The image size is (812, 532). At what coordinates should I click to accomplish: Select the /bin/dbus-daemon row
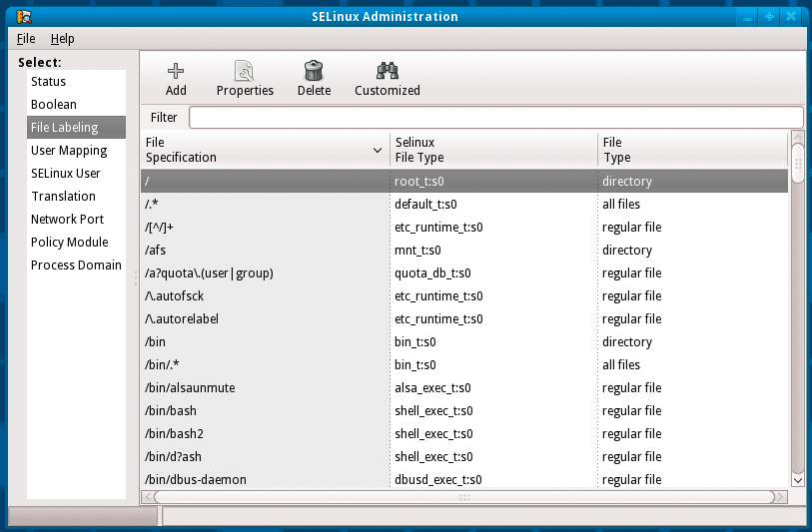tap(464, 479)
